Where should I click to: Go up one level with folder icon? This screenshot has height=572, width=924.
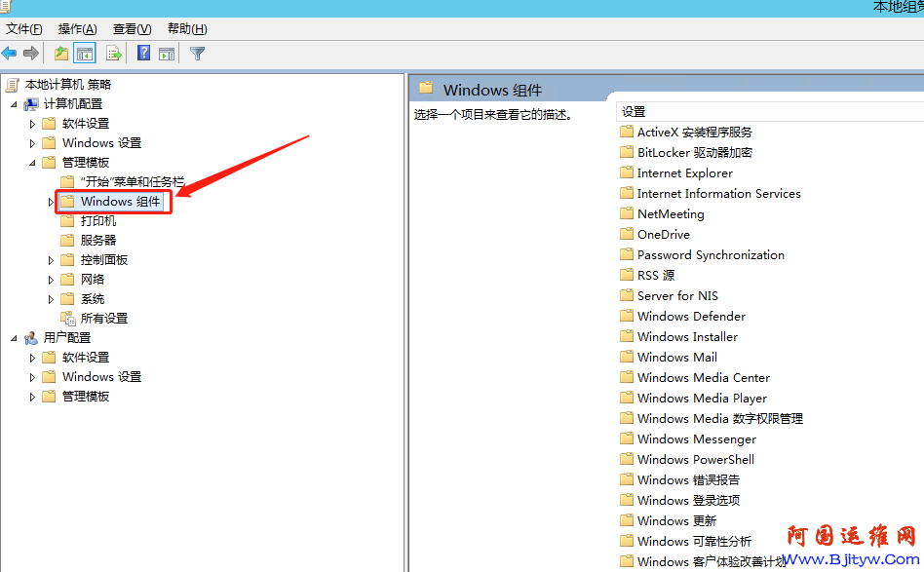click(x=61, y=54)
